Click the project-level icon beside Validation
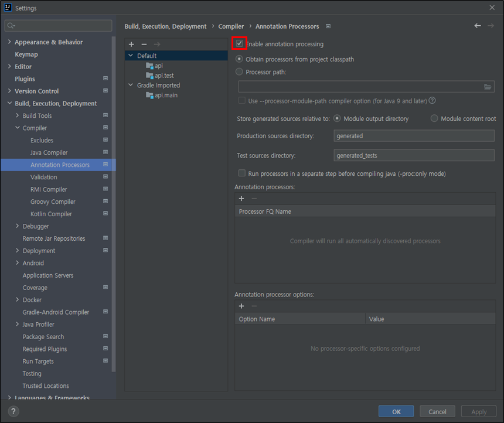Viewport: 504px width, 423px height. tap(105, 176)
